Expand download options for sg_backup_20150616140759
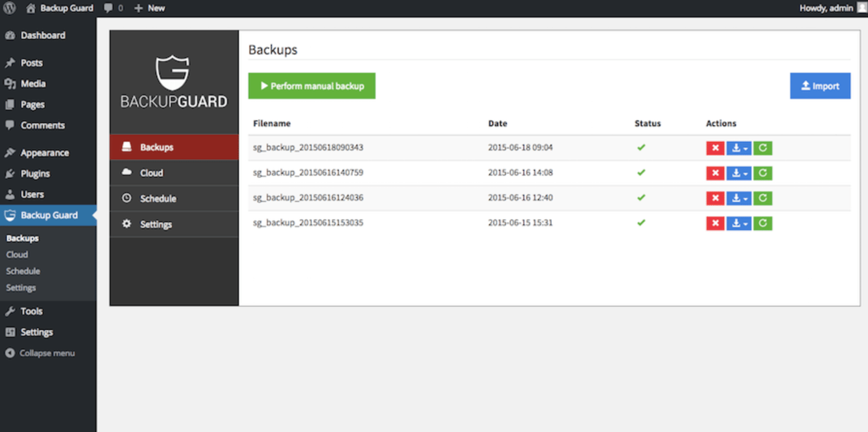The image size is (868, 432). [x=739, y=173]
